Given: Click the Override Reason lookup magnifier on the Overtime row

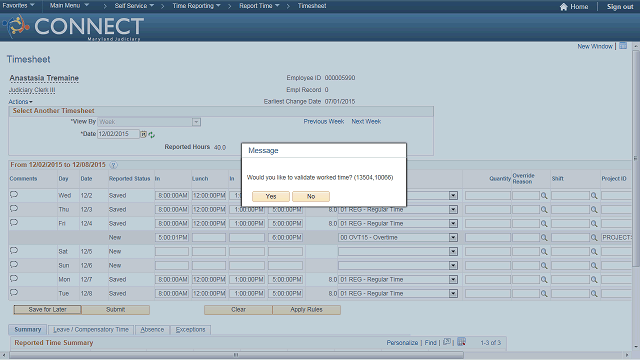Looking at the screenshot, I should pyautogui.click(x=544, y=238).
